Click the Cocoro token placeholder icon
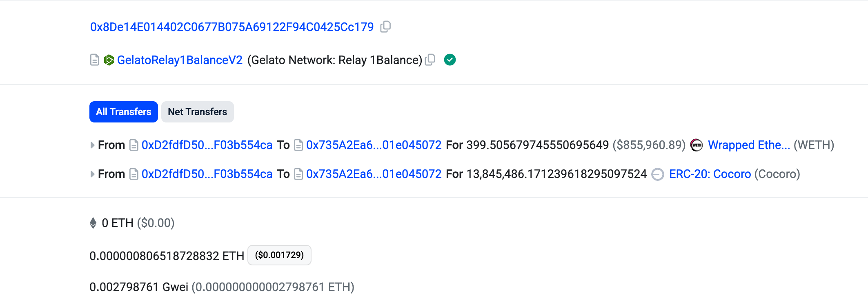The width and height of the screenshot is (868, 307). 657,174
